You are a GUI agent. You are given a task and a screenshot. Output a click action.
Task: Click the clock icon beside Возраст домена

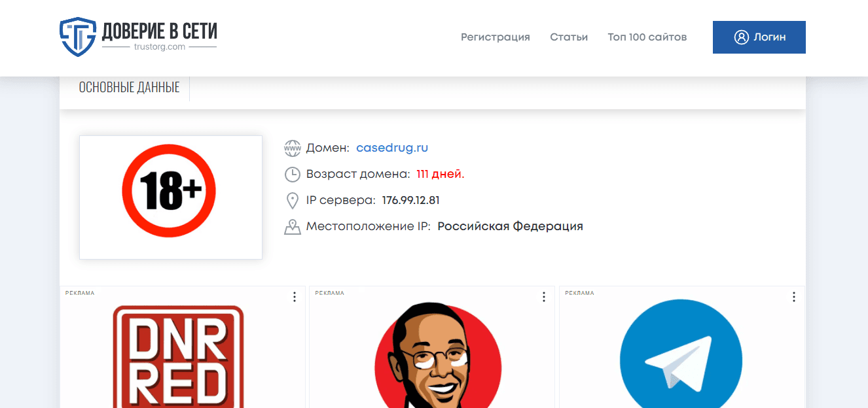coord(293,174)
